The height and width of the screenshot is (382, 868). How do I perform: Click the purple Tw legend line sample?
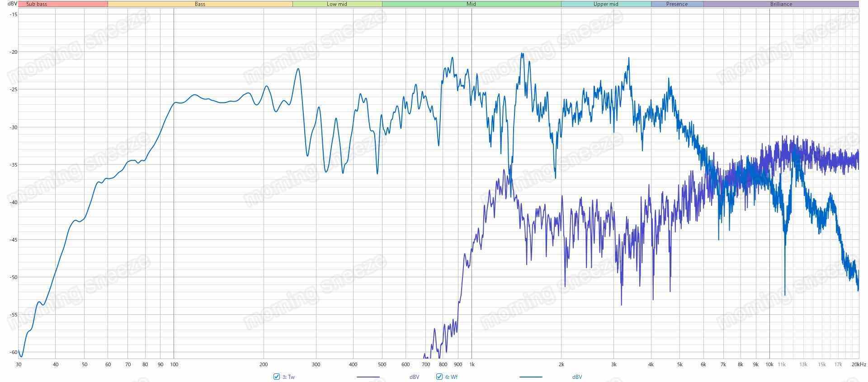tap(368, 377)
